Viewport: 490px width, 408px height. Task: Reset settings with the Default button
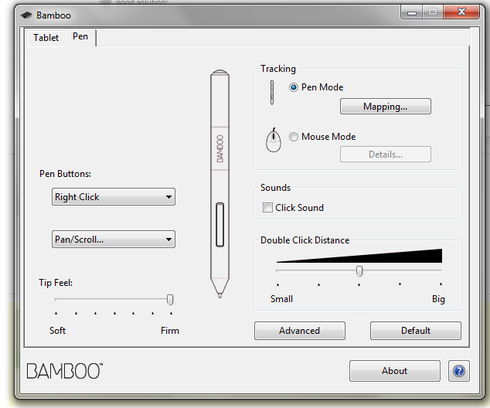(x=415, y=330)
